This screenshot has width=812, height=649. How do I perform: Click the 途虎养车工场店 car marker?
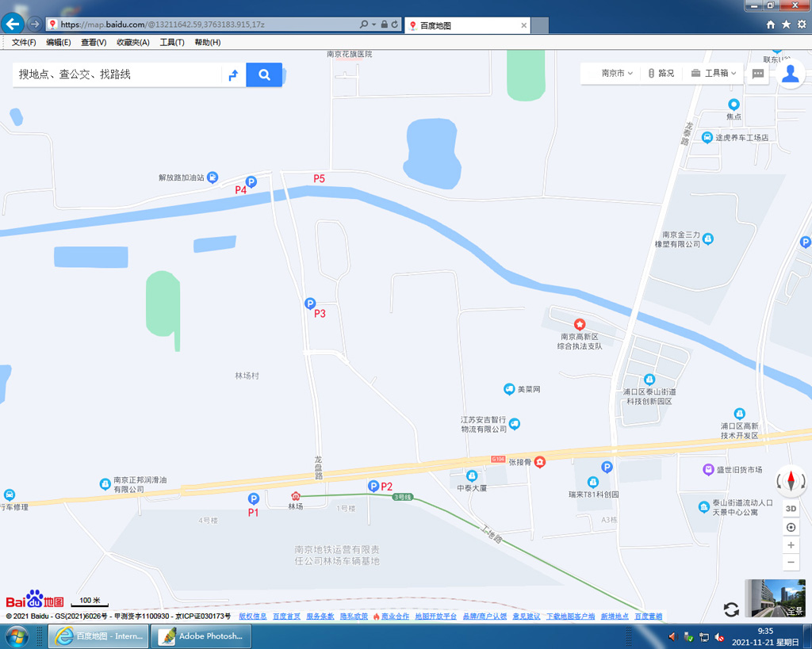[x=707, y=137]
